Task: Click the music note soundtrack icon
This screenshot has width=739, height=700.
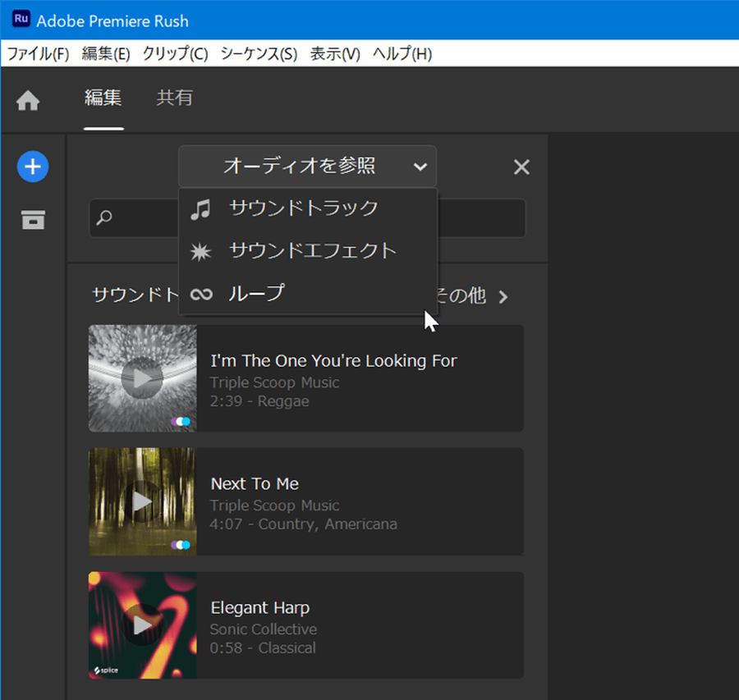Action: click(x=201, y=209)
